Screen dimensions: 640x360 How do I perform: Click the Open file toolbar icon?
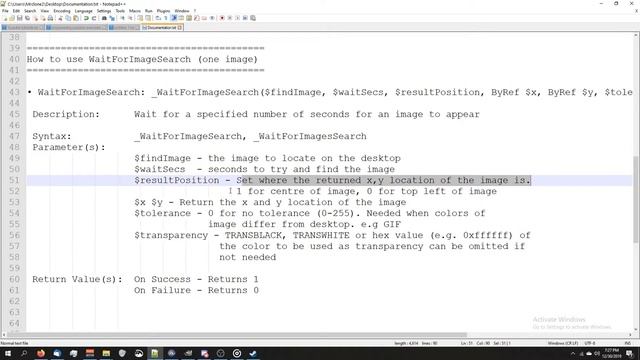pyautogui.click(x=12, y=18)
